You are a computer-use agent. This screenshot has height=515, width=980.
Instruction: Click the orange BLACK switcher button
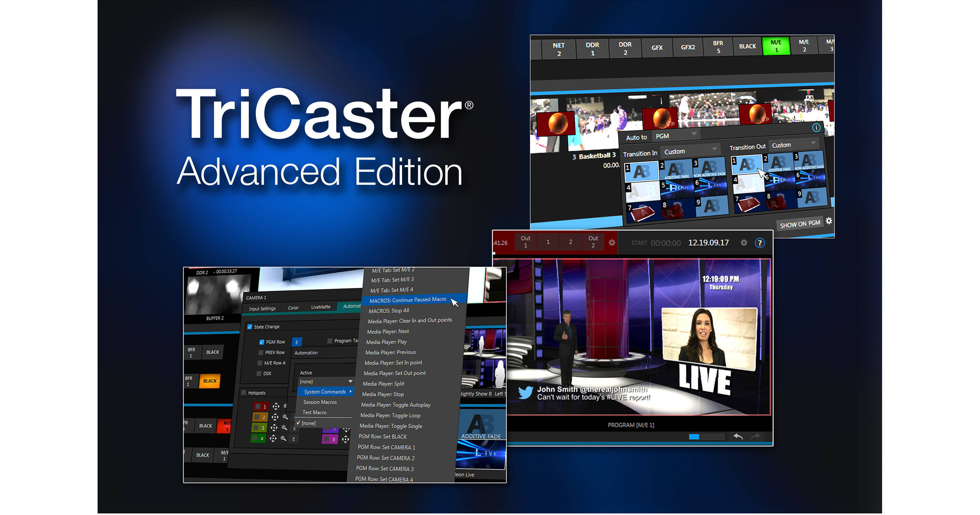coord(210,381)
